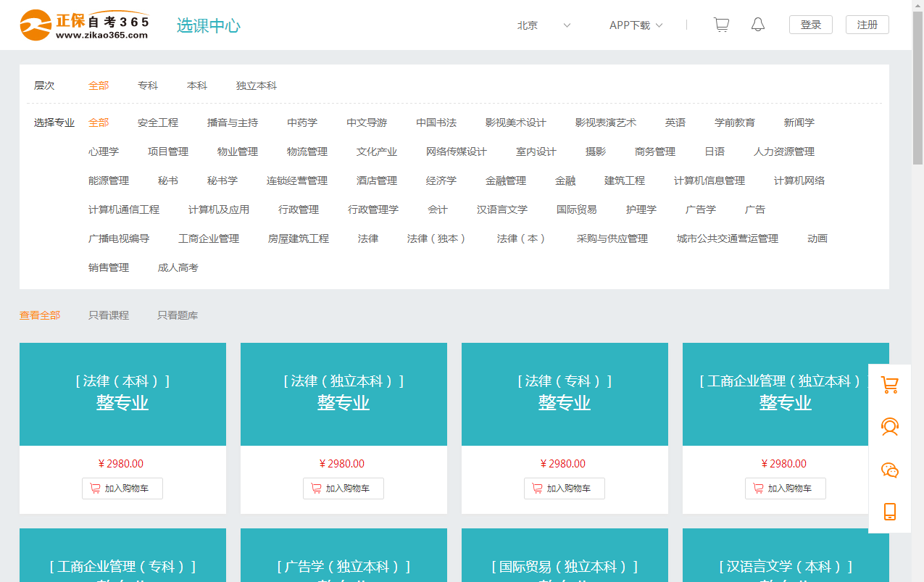Choose major 网络传媒设计

tap(457, 151)
